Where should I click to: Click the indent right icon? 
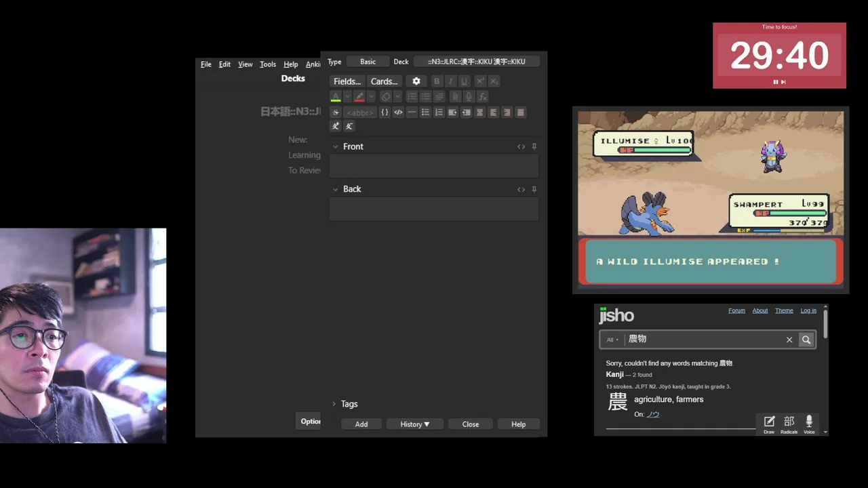452,113
